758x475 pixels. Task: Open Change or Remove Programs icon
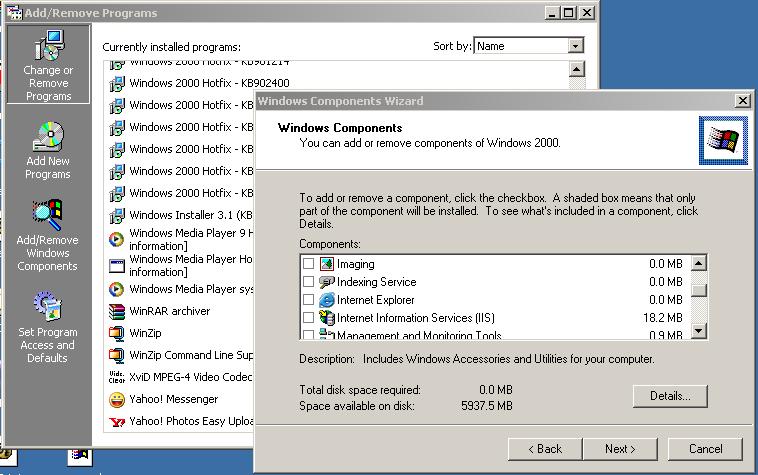click(x=48, y=48)
